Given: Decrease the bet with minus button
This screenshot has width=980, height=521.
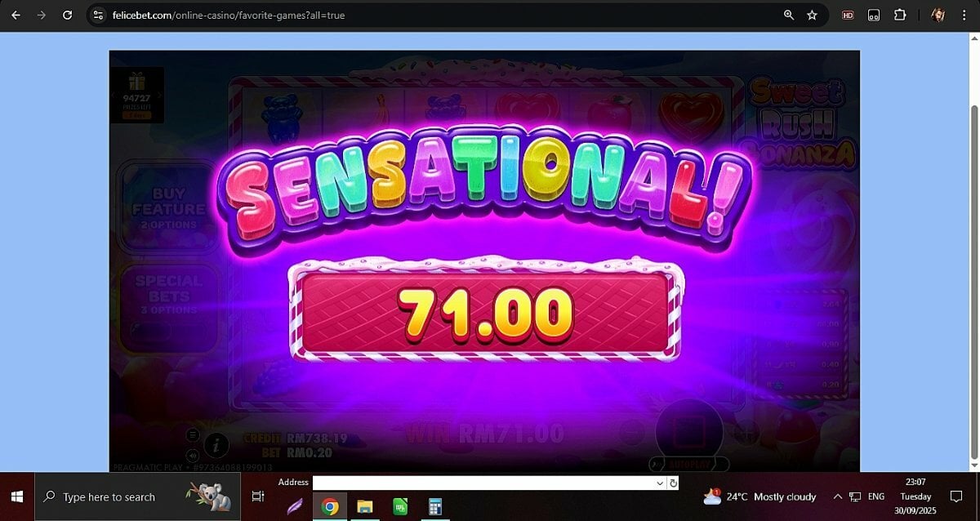Looking at the screenshot, I should click(632, 432).
